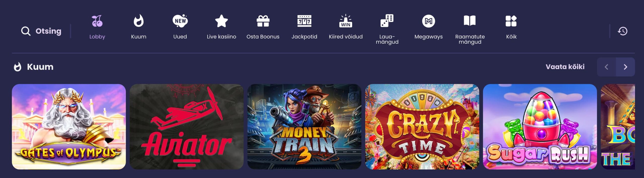644x178 pixels.
Task: Open the Lobby cherry icon category
Action: click(x=97, y=21)
